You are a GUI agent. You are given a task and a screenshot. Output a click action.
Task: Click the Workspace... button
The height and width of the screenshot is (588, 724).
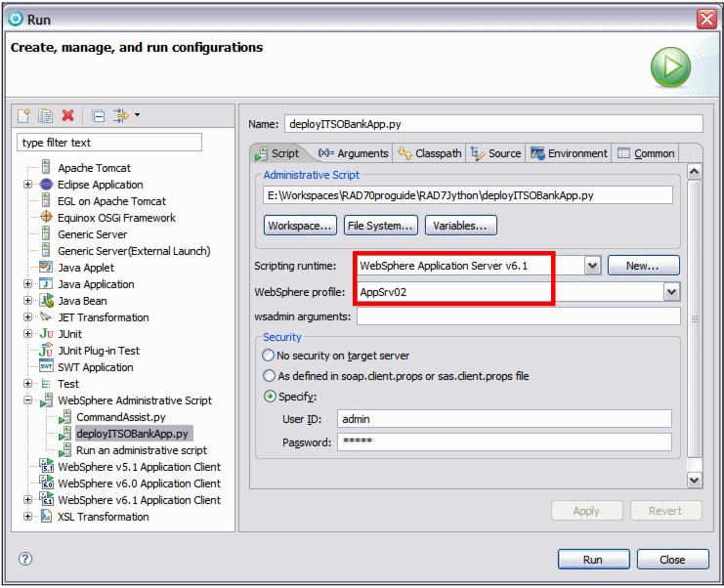click(300, 226)
